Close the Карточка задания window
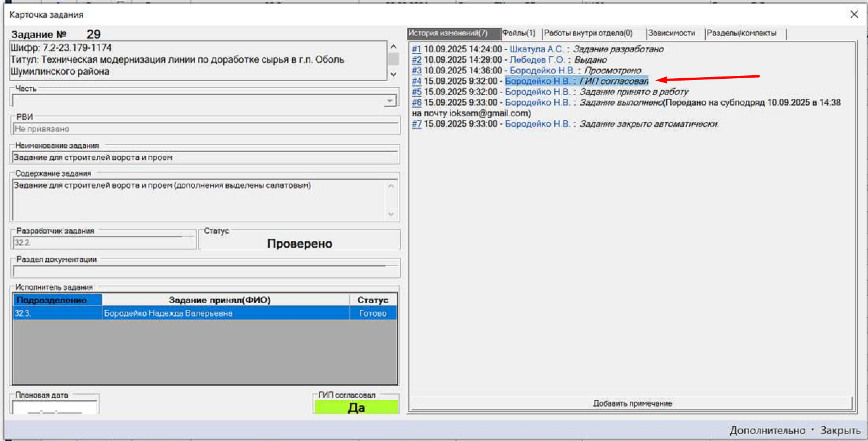The image size is (868, 441). click(x=854, y=14)
